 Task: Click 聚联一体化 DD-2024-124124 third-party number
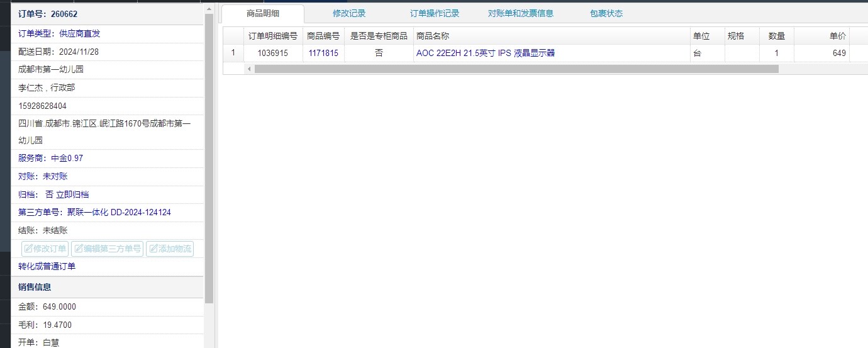(x=119, y=213)
